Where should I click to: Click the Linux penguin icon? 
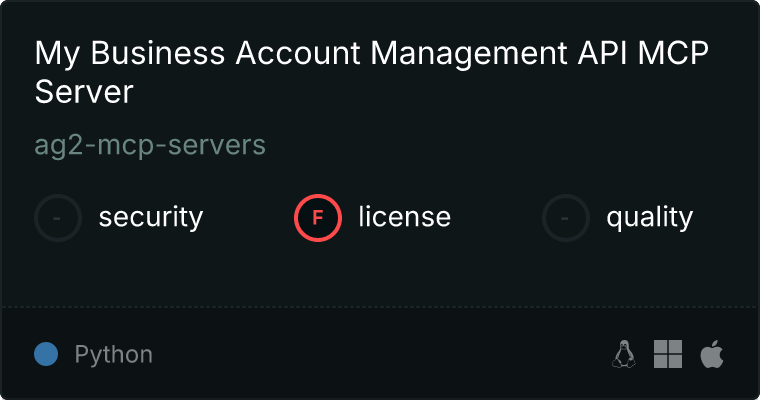point(624,354)
